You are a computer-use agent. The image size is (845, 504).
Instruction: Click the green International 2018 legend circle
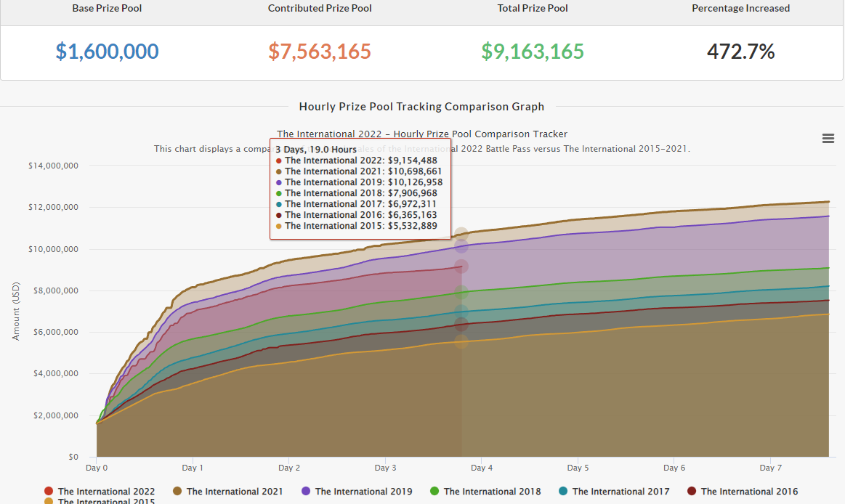(434, 492)
